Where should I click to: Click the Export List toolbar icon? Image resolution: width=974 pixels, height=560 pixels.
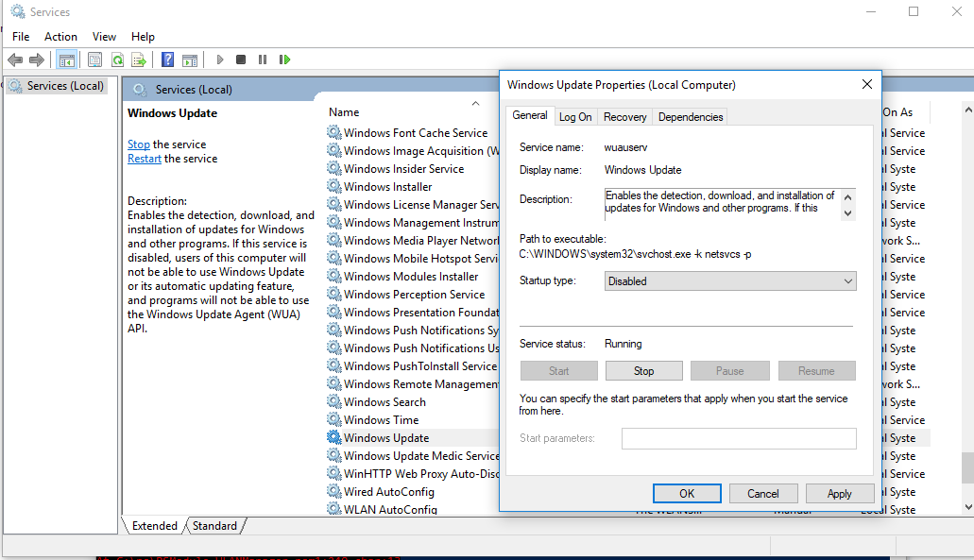(138, 59)
